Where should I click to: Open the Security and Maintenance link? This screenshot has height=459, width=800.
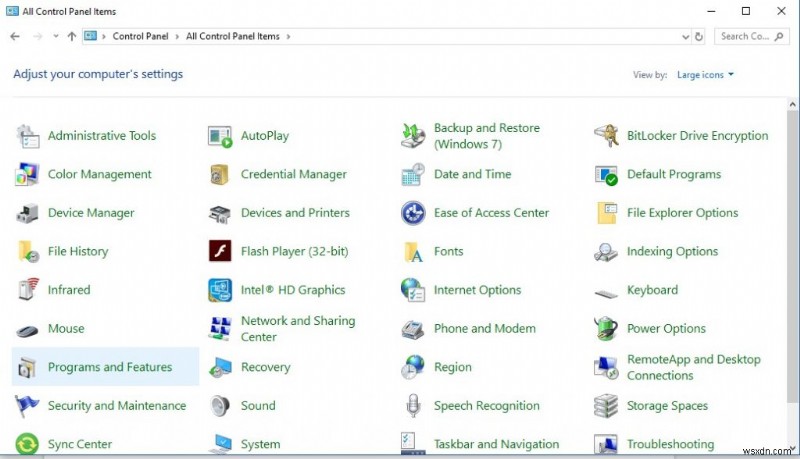coord(117,406)
